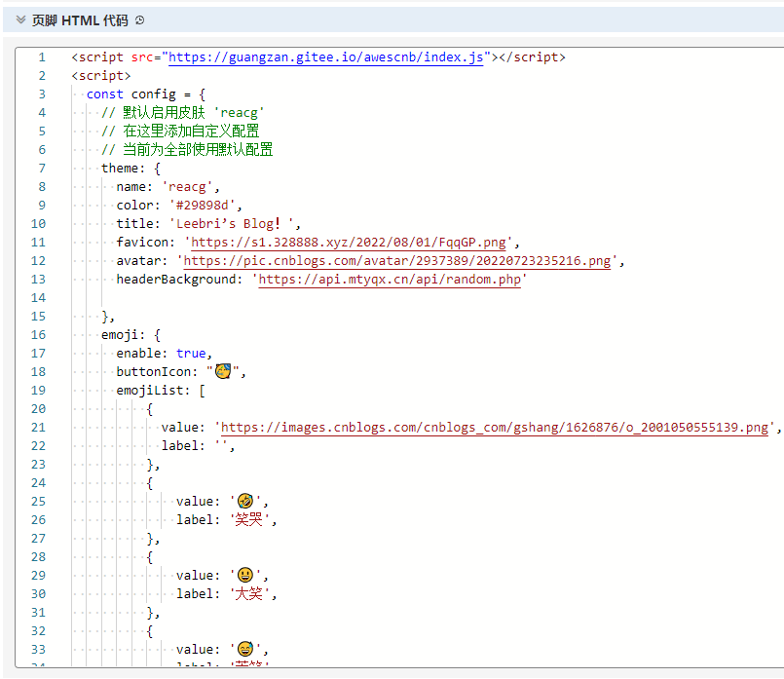Click line number 19 in the gutter
Viewport: 784px width, 679px height.
point(39,391)
